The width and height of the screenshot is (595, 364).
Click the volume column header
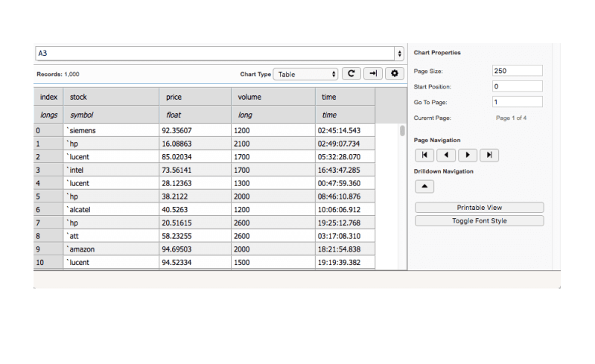[273, 97]
